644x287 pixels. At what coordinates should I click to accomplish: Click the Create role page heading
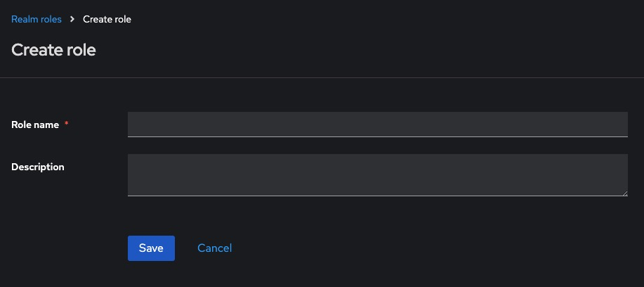point(53,50)
